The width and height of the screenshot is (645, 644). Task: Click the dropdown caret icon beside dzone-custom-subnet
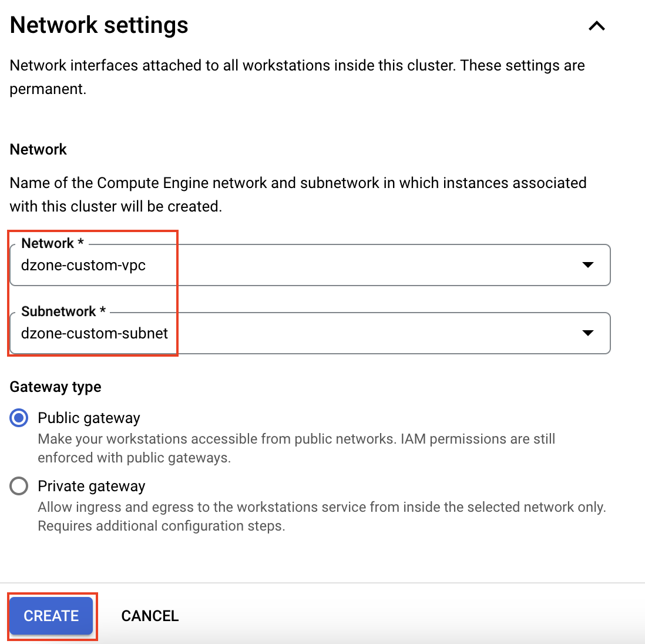587,333
